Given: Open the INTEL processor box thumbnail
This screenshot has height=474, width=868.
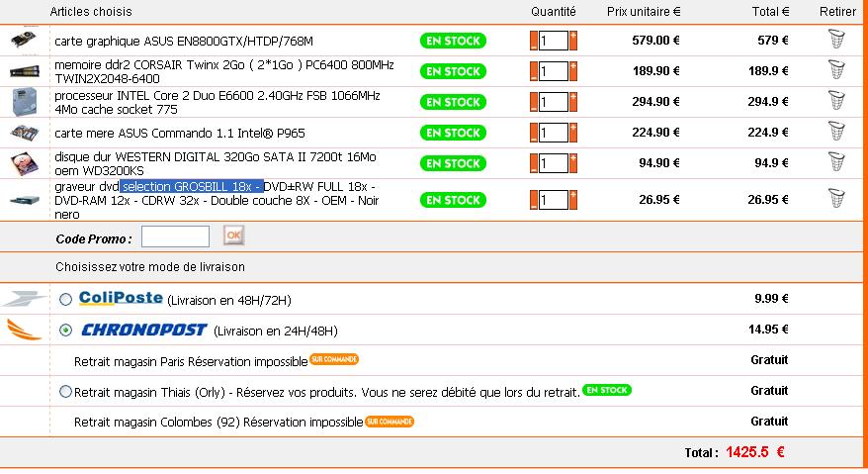Looking at the screenshot, I should pyautogui.click(x=25, y=102).
